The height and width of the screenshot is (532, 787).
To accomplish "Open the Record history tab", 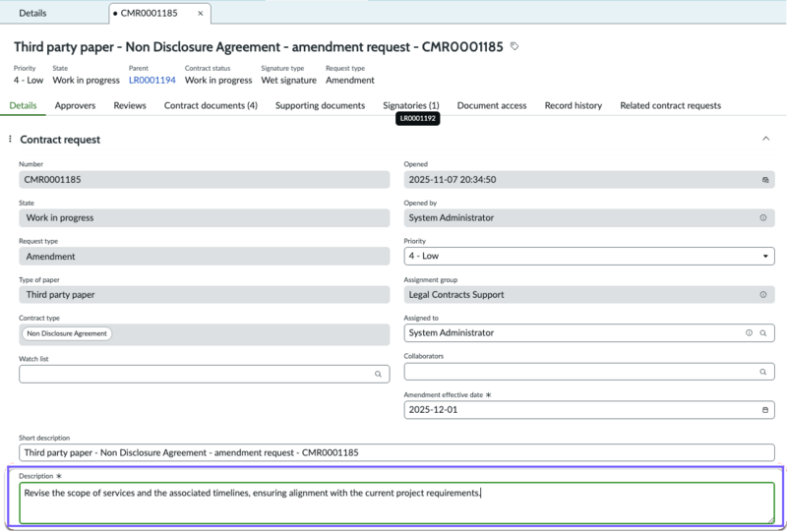I will (574, 105).
